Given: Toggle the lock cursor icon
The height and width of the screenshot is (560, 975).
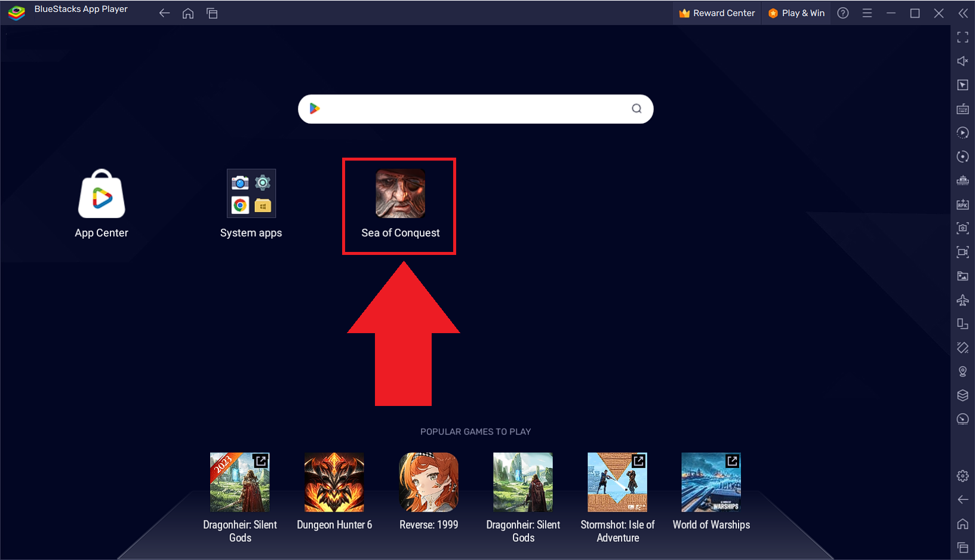Looking at the screenshot, I should 962,85.
